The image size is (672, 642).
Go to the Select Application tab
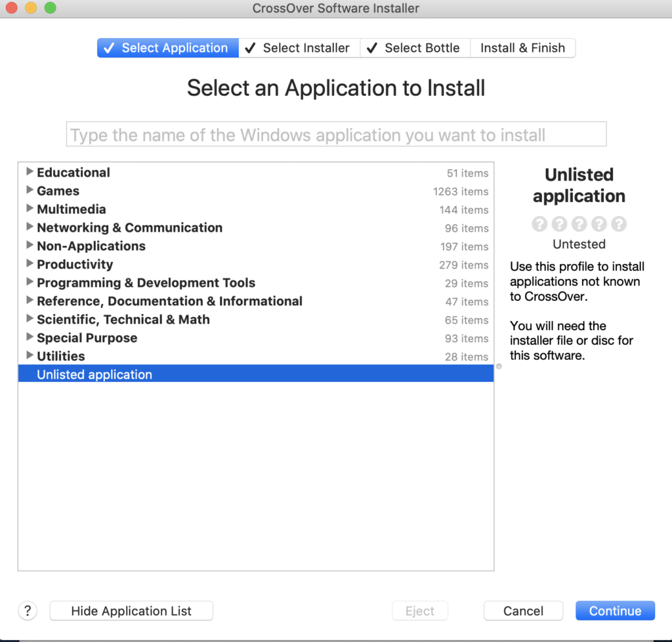pyautogui.click(x=168, y=48)
